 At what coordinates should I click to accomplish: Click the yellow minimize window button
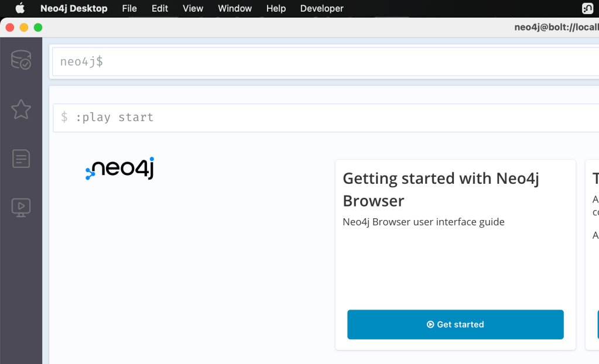point(24,28)
